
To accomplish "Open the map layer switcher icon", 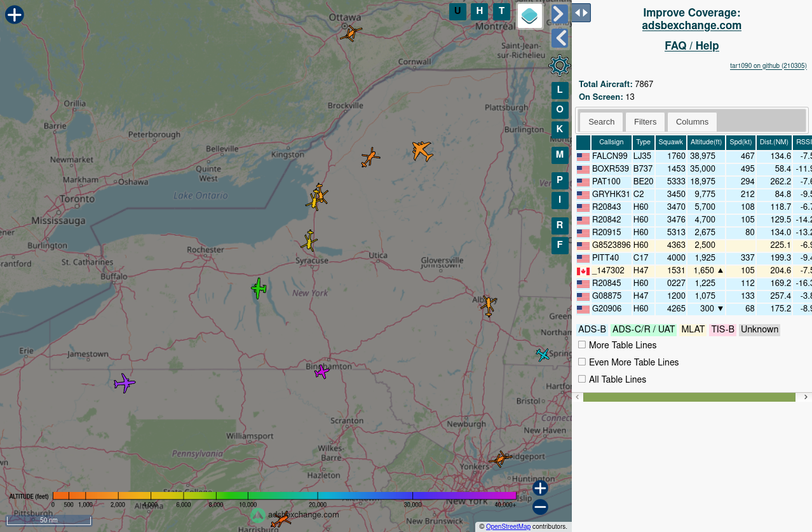I will (530, 16).
